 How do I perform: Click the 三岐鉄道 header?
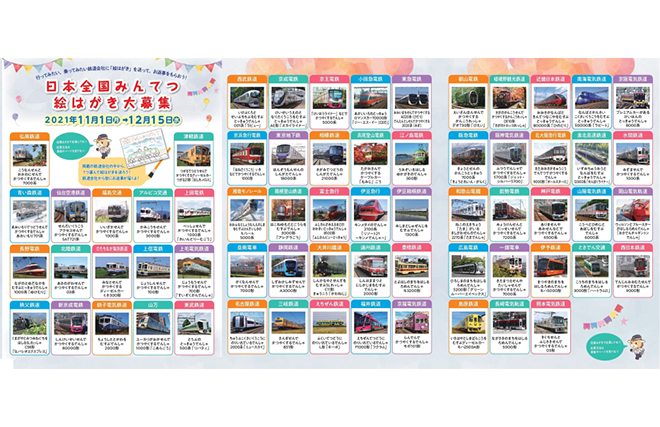tap(288, 304)
